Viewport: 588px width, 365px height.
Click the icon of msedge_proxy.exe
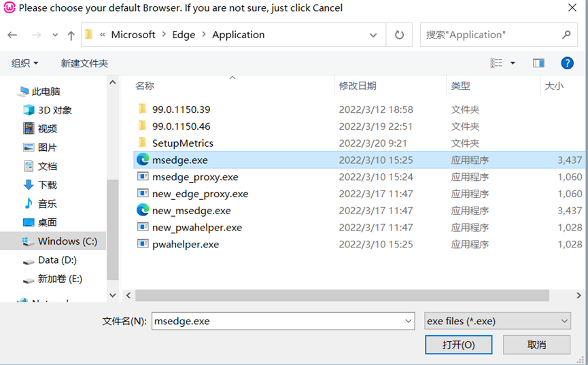tap(143, 176)
